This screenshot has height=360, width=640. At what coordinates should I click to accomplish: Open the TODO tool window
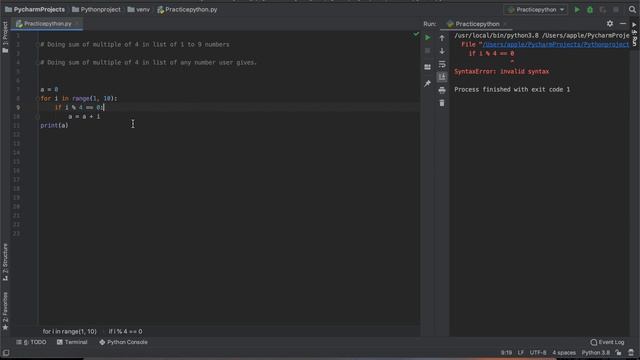click(31, 342)
